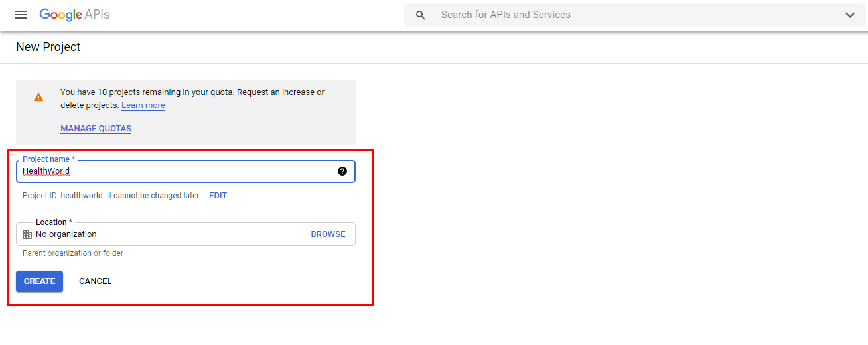Edit the project ID
Image resolution: width=868 pixels, height=345 pixels.
[218, 196]
